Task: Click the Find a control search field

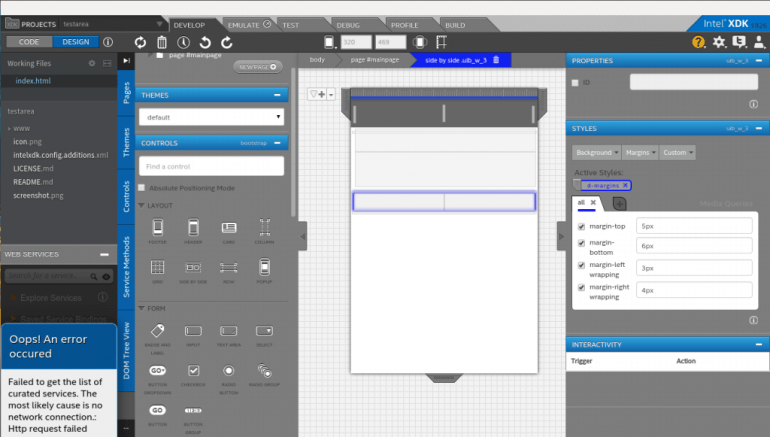Action: click(x=212, y=166)
